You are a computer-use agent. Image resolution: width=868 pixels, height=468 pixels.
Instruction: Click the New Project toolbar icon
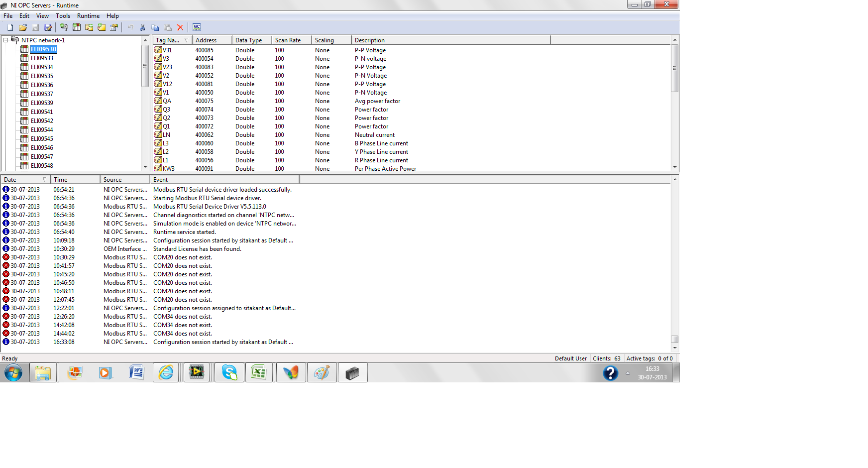click(x=10, y=27)
